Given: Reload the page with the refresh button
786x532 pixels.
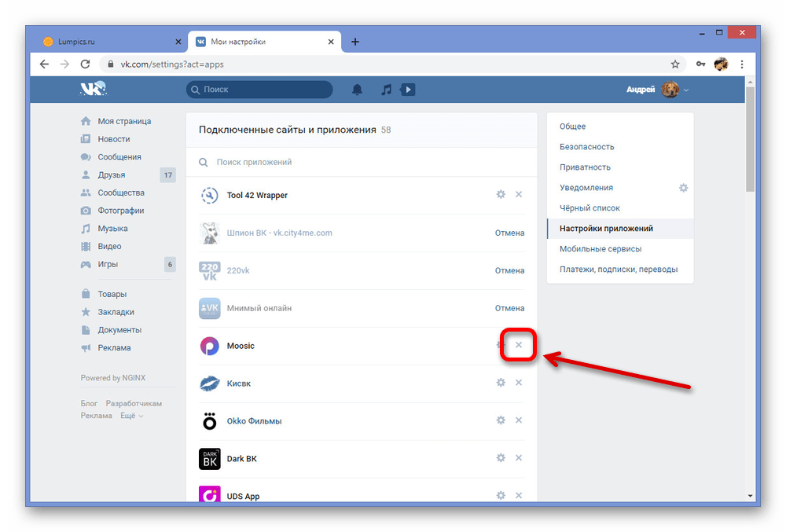Looking at the screenshot, I should coord(85,64).
